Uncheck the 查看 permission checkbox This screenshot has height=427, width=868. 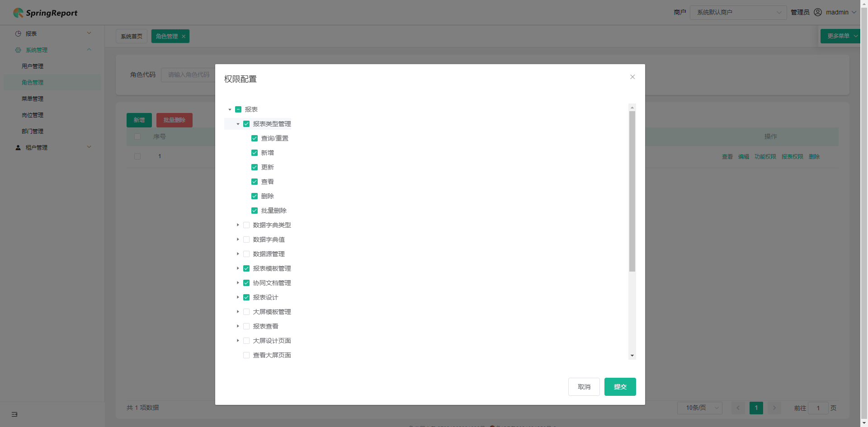click(x=255, y=182)
